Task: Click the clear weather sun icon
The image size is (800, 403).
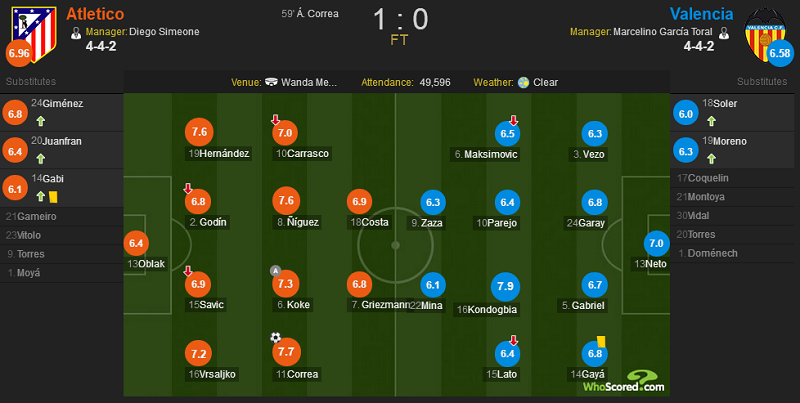Action: click(x=523, y=82)
